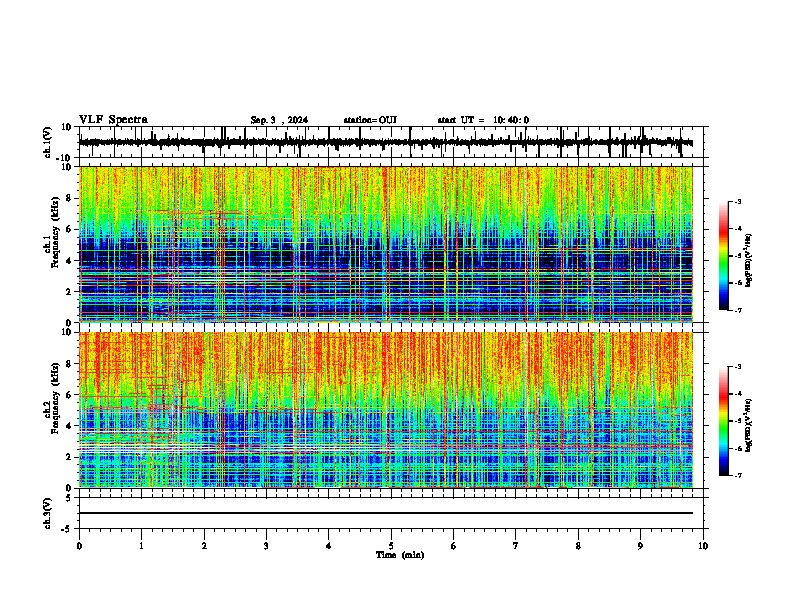Click the 'VLF Spectra' title text
This screenshot has height=612, width=792.
pyautogui.click(x=113, y=120)
